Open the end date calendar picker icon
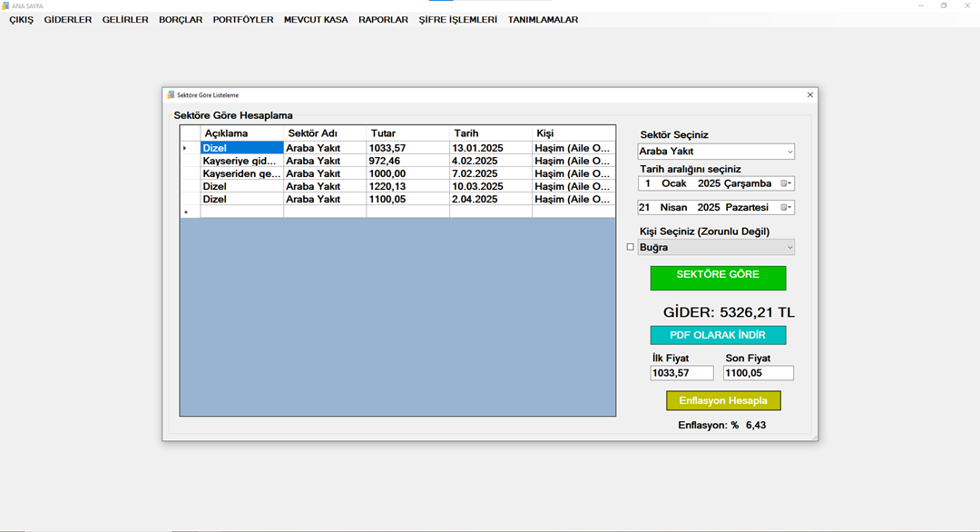Image resolution: width=980 pixels, height=532 pixels. 786,207
